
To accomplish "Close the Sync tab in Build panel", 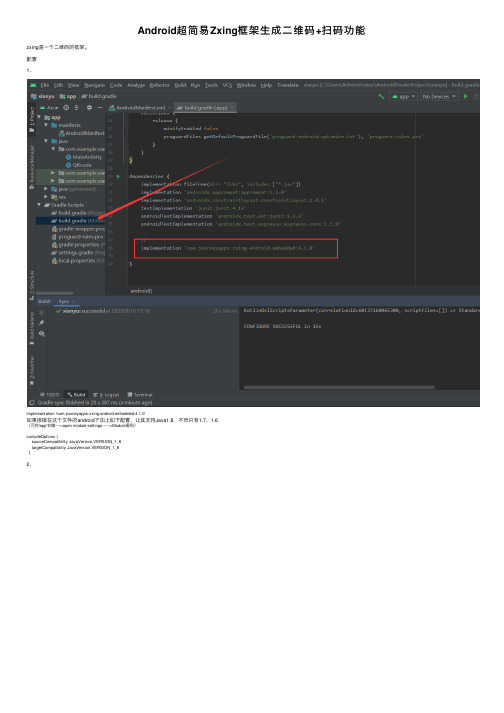I will pos(73,301).
